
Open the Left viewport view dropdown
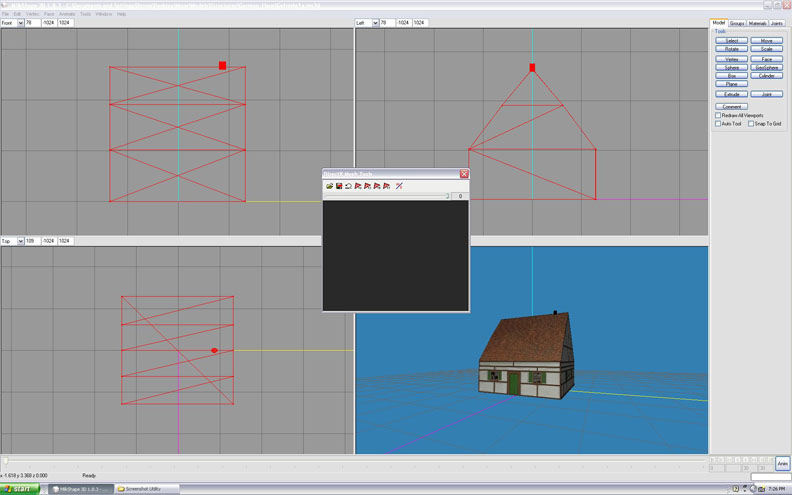375,23
